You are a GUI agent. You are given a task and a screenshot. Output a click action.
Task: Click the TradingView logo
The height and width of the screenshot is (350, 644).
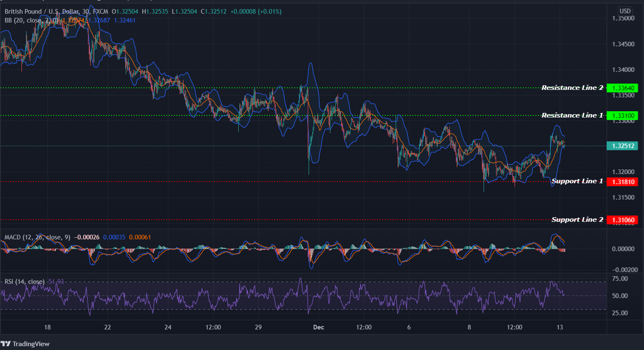click(25, 344)
